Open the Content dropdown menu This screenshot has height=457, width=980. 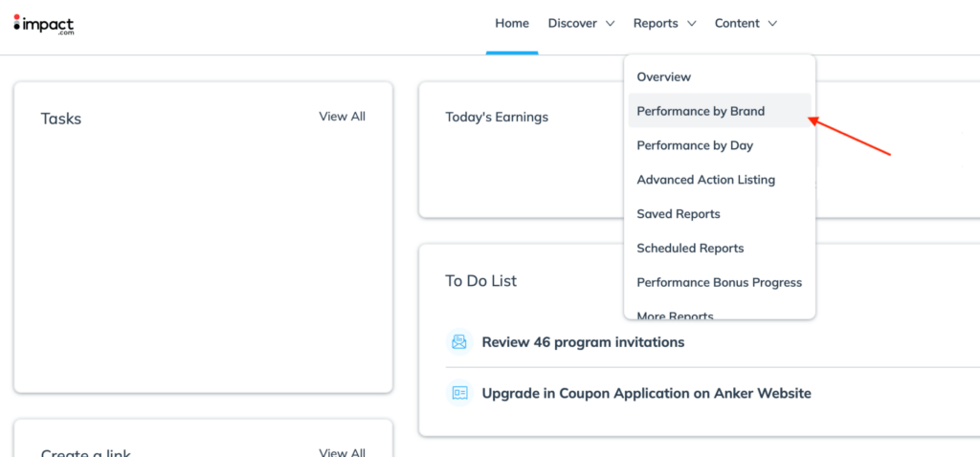click(746, 24)
